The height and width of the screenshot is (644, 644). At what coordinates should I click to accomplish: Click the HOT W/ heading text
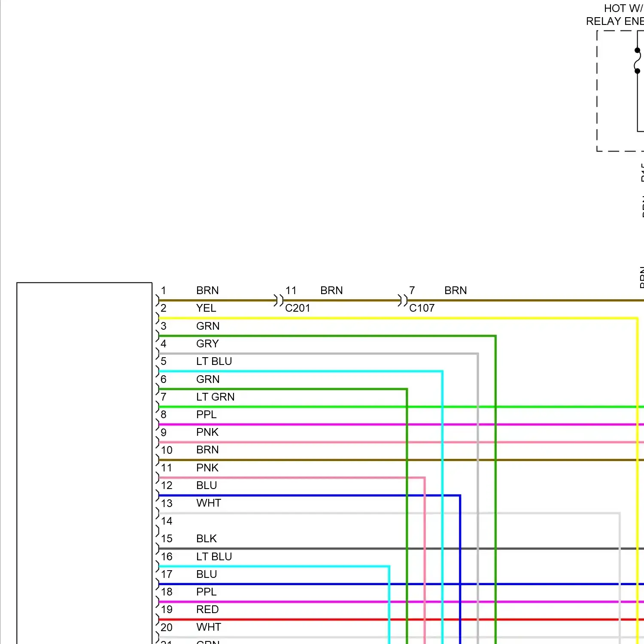[x=624, y=9]
